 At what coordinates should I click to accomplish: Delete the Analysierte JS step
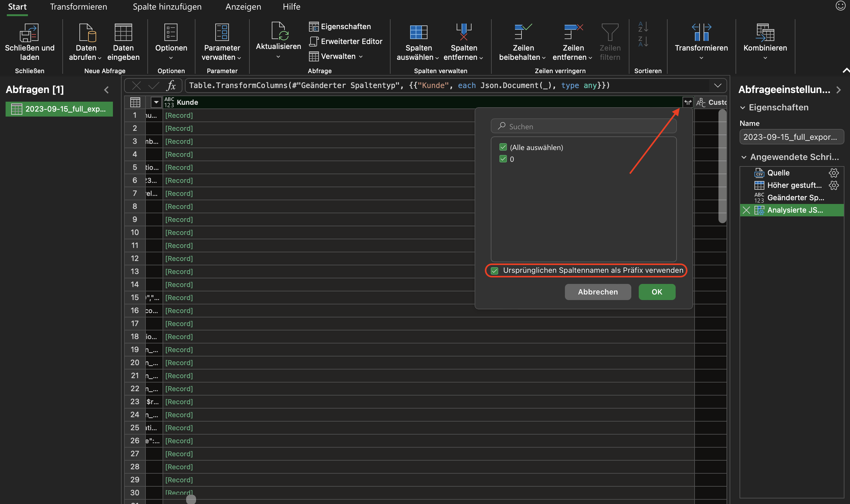click(746, 210)
